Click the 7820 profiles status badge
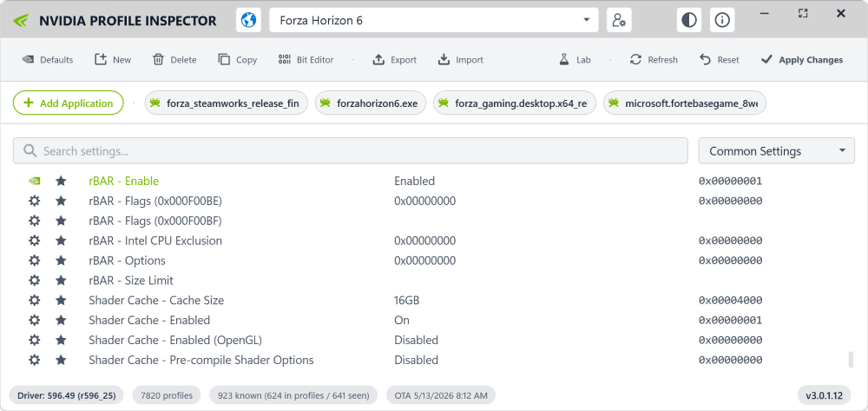 pyautogui.click(x=167, y=395)
